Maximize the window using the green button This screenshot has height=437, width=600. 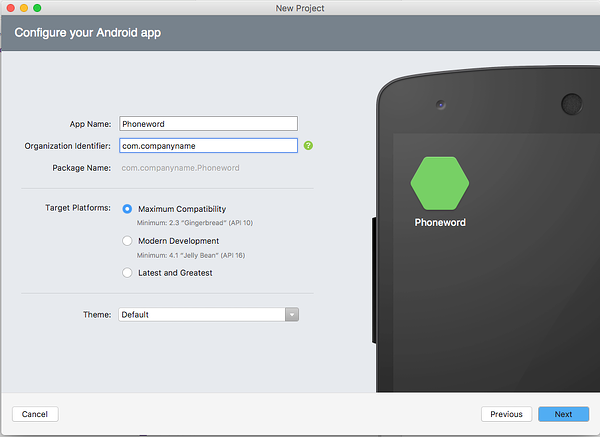[x=37, y=8]
